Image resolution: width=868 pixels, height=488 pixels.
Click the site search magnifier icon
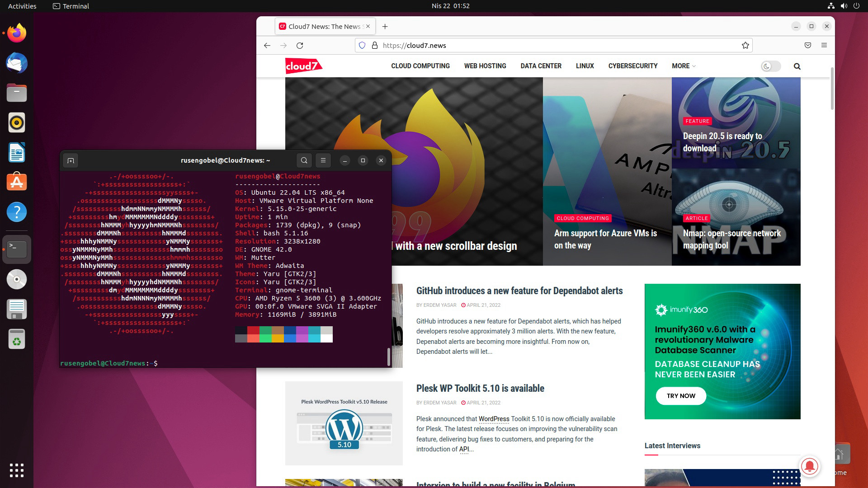tap(797, 66)
